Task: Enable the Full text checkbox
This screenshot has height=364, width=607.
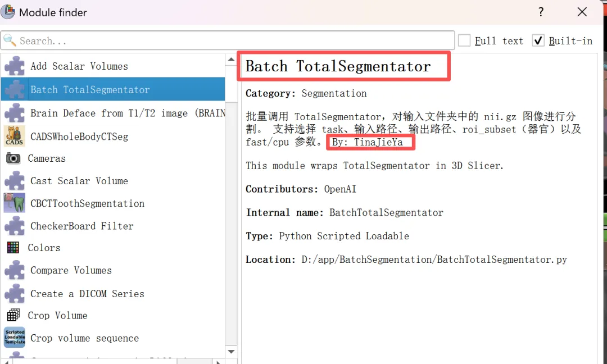Action: 464,40
